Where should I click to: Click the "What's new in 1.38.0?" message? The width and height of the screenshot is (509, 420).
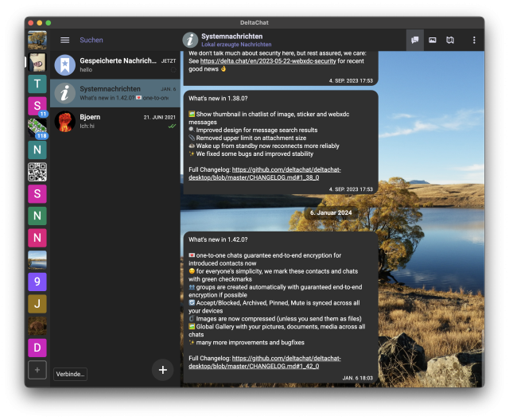click(x=281, y=142)
